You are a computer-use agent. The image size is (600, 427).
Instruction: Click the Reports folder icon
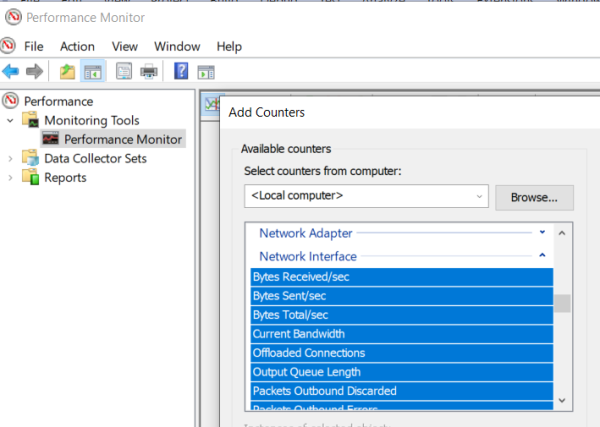pos(30,177)
